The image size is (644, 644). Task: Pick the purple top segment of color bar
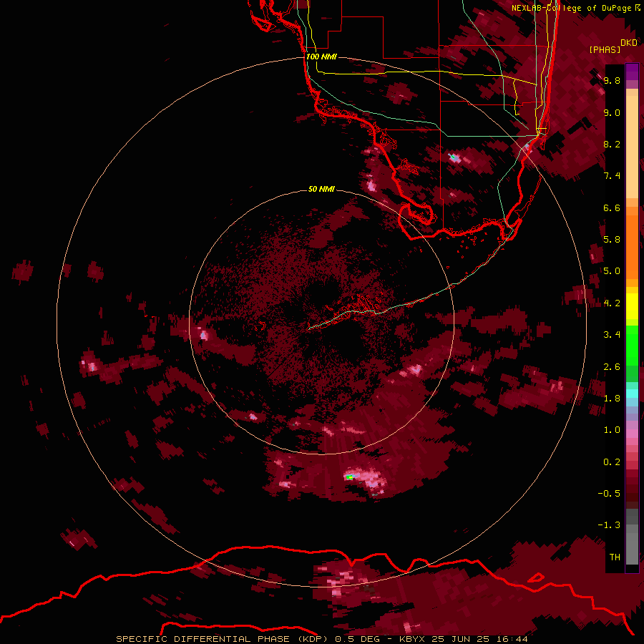tap(632, 72)
